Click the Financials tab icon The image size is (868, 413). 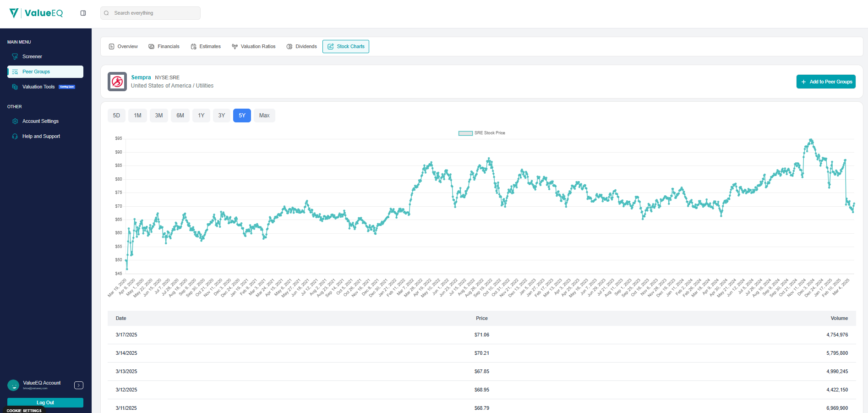151,46
